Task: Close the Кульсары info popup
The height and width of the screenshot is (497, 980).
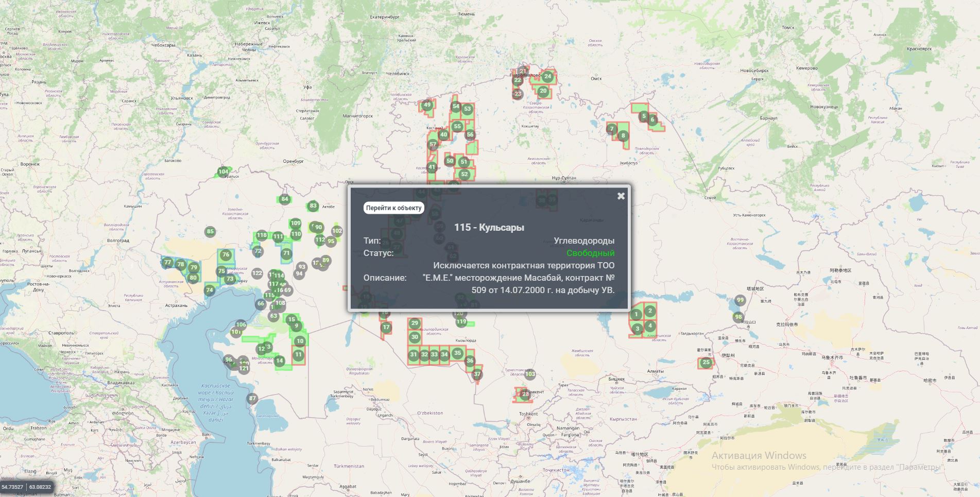Action: coord(621,196)
